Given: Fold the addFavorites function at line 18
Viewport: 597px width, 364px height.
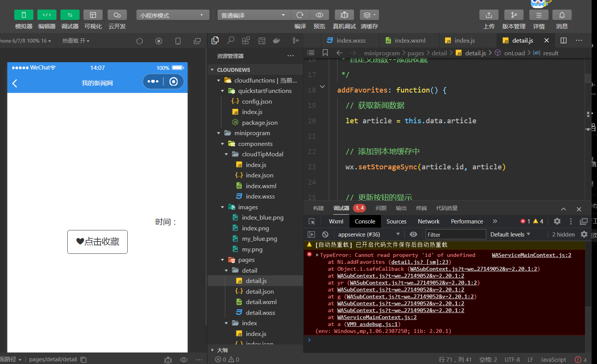Looking at the screenshot, I should (323, 87).
